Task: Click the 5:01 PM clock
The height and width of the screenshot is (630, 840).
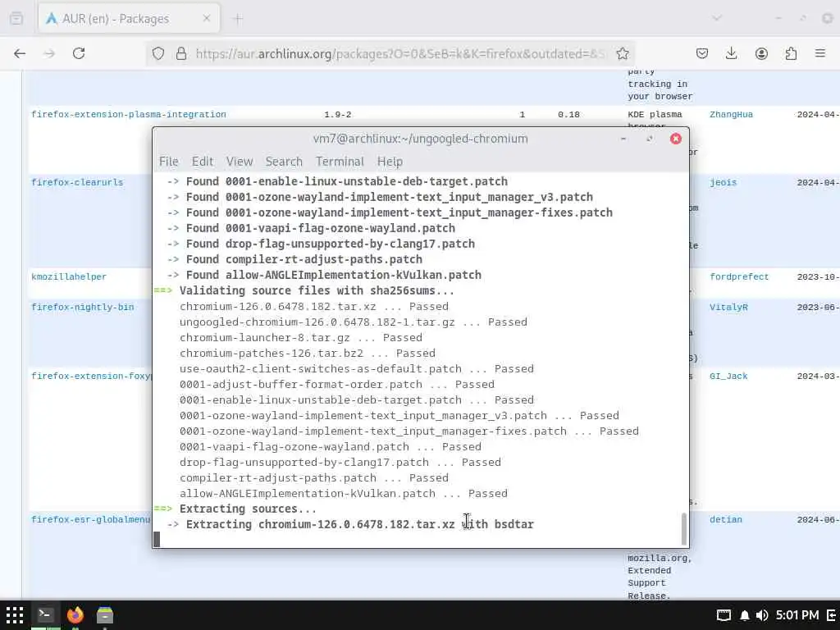Action: [797, 615]
